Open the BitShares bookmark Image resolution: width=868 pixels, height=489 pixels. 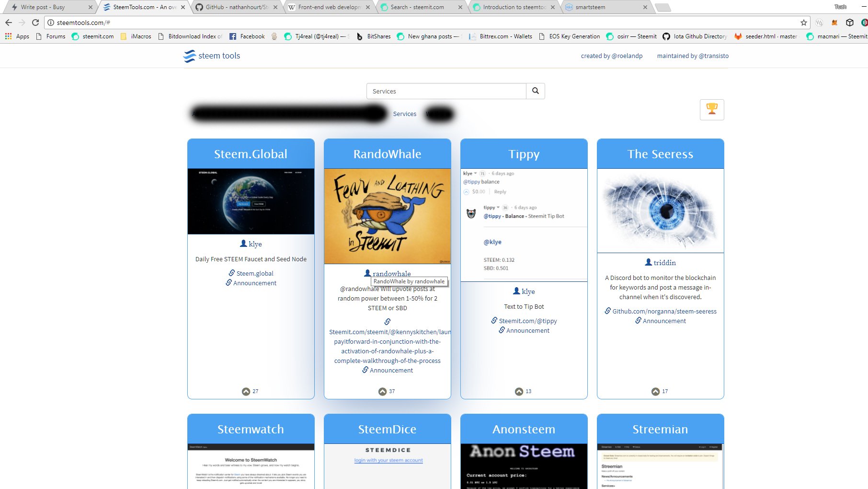374,36
